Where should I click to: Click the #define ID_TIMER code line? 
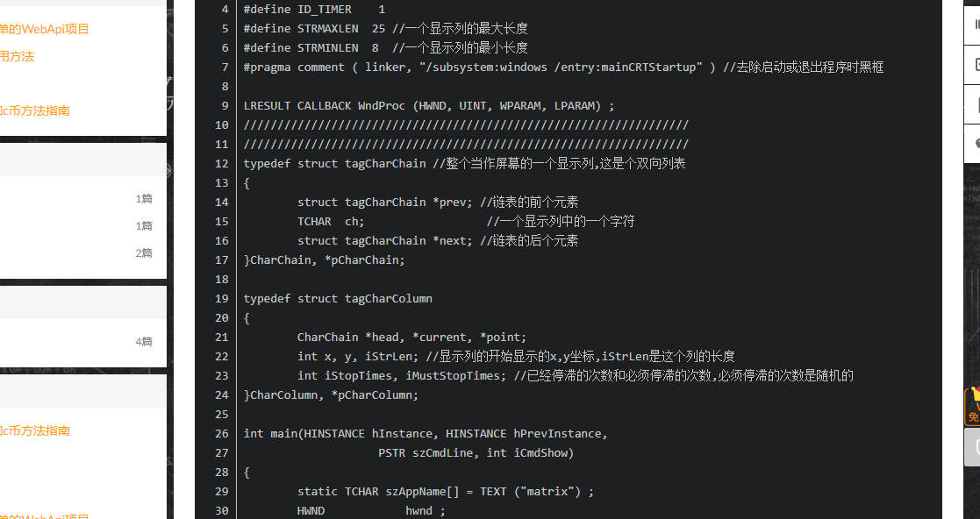(314, 10)
